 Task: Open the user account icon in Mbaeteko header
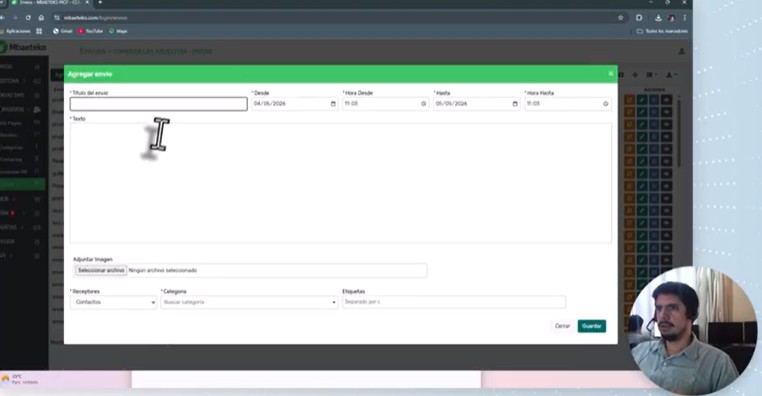point(681,51)
